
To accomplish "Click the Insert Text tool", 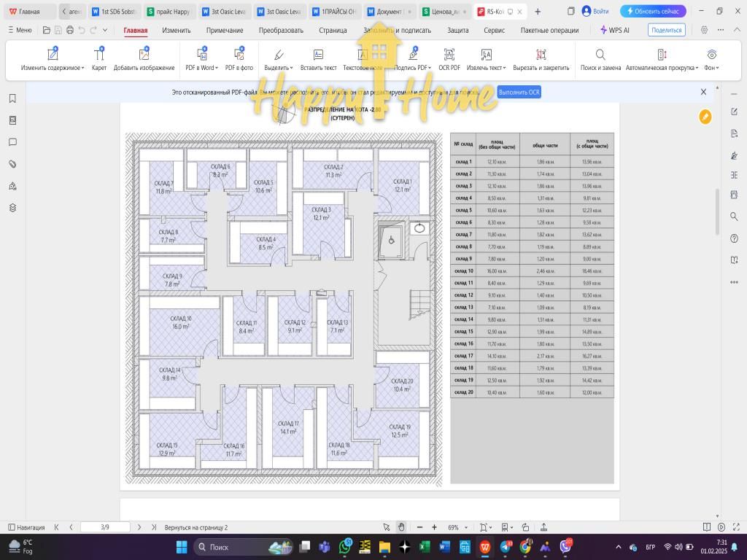I will coord(318,55).
